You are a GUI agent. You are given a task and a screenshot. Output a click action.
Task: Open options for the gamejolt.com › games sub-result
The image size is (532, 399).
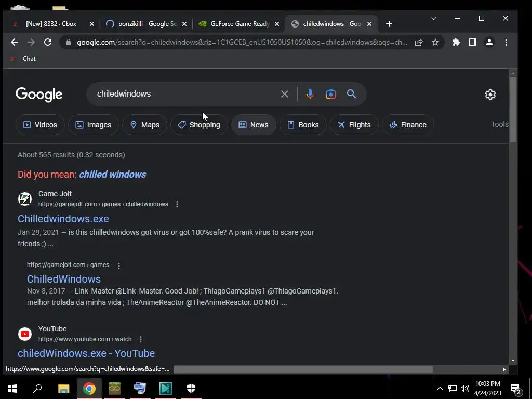coord(119,265)
